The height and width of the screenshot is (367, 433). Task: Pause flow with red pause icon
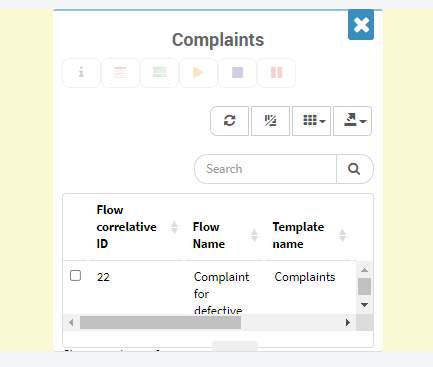[276, 73]
